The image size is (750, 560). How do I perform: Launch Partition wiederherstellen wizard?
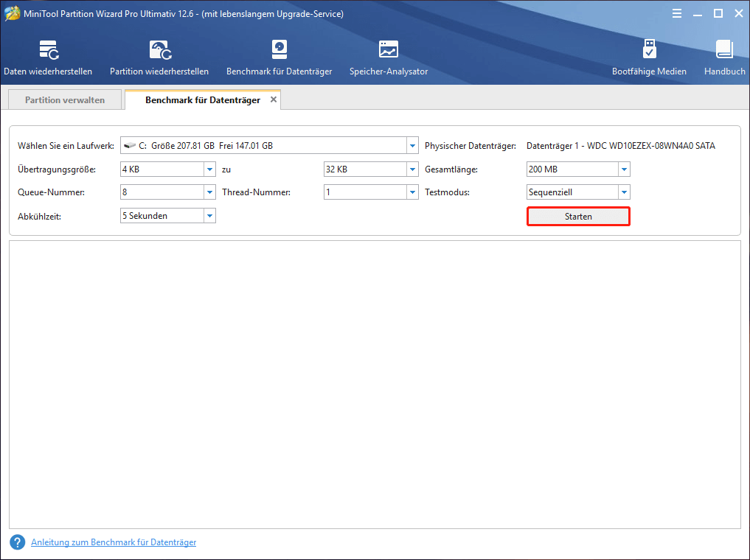point(159,58)
